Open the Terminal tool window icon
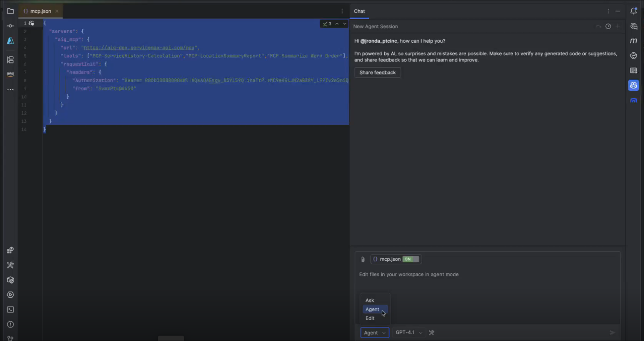This screenshot has width=644, height=341. point(10,309)
